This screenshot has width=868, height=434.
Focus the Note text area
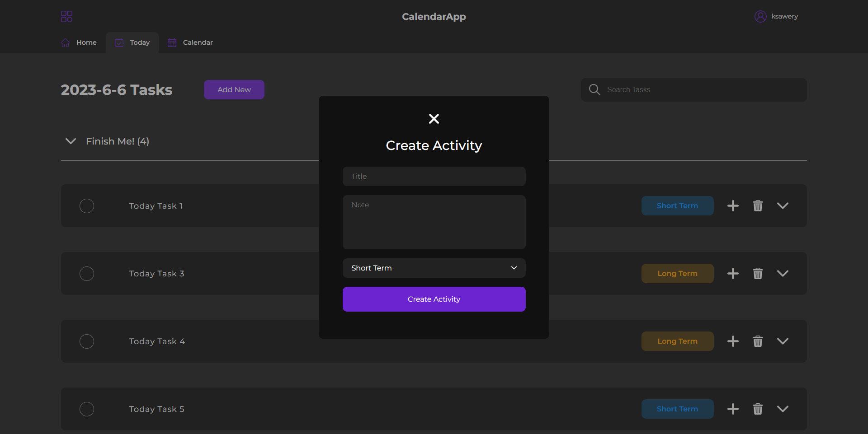click(x=434, y=222)
